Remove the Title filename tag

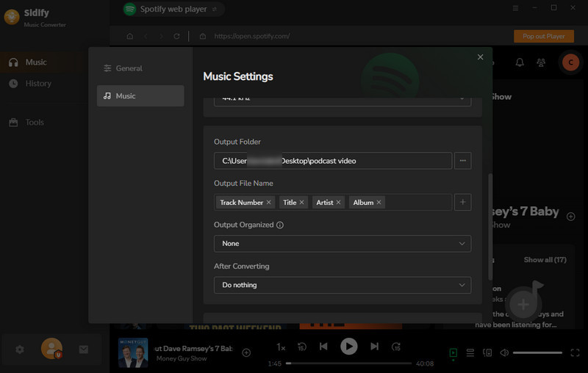point(301,202)
